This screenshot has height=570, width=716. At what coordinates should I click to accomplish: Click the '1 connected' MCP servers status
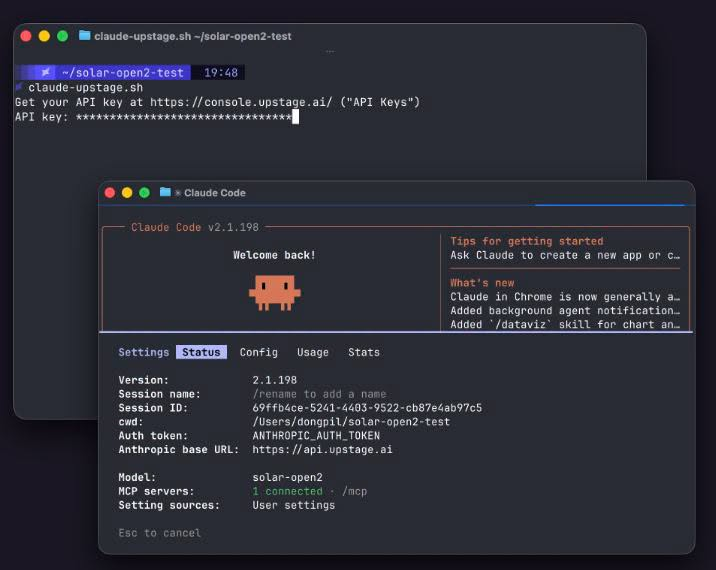[x=288, y=491]
